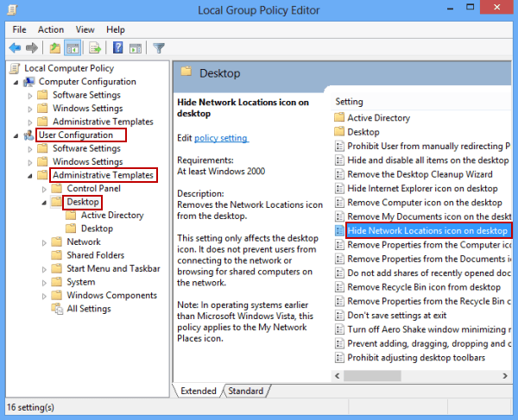Toggle Show/Hide Action Pane toolbar icon
518x420 pixels.
136,48
